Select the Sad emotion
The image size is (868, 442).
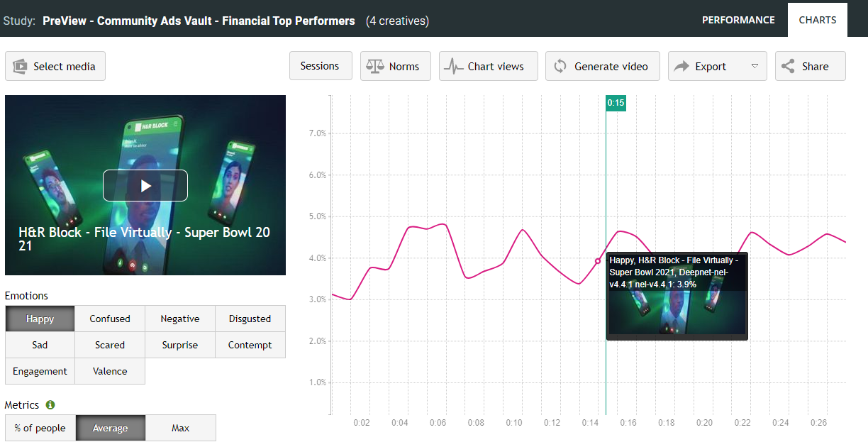(40, 345)
